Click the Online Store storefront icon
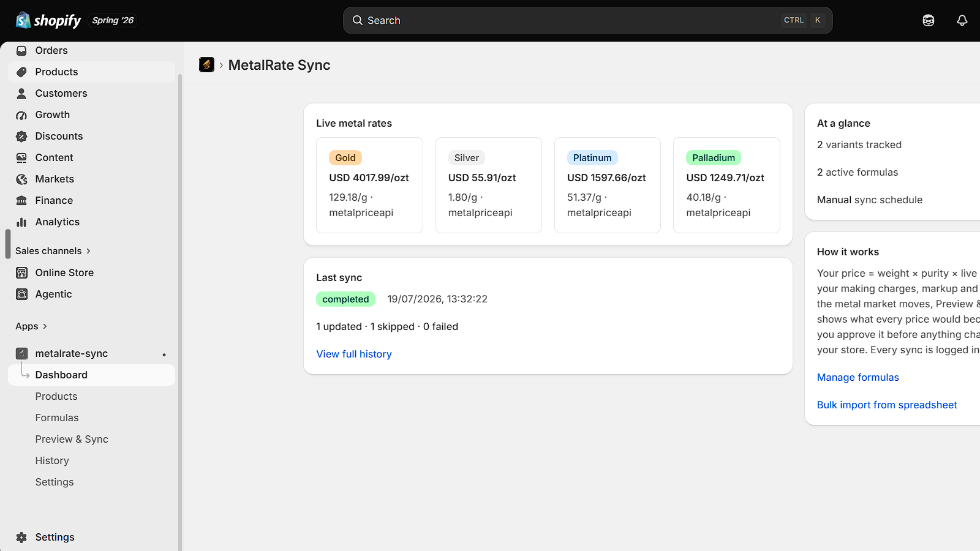 coord(21,273)
